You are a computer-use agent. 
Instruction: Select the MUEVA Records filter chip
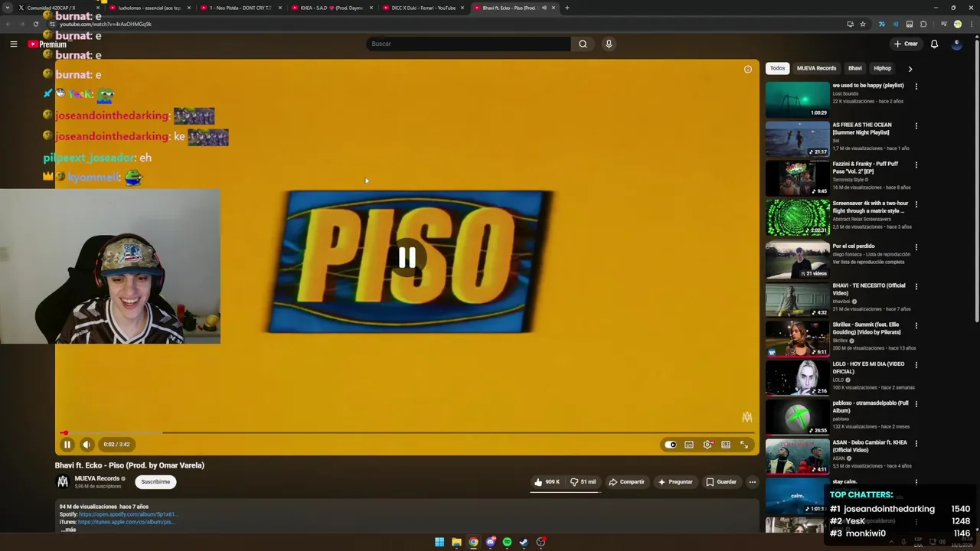tap(816, 68)
